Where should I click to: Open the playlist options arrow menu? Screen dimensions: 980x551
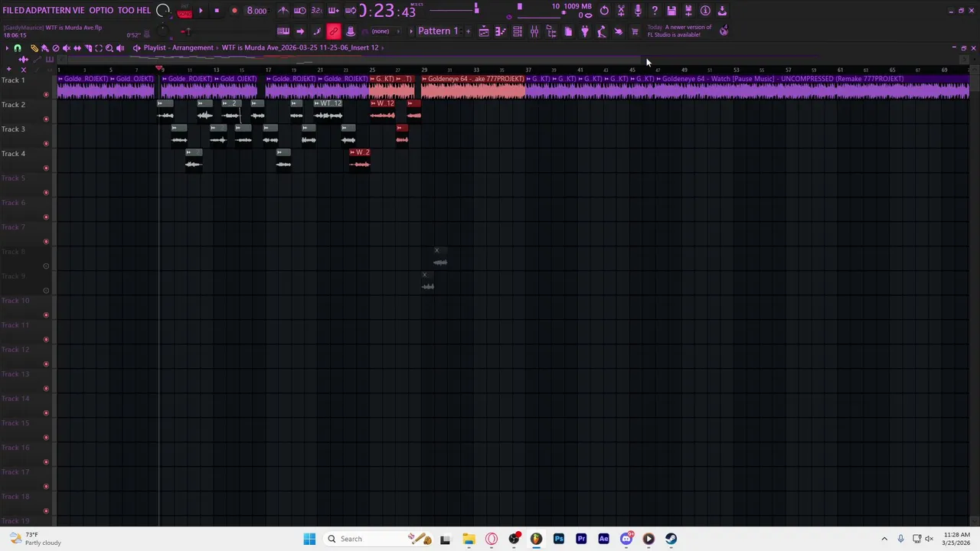click(7, 47)
